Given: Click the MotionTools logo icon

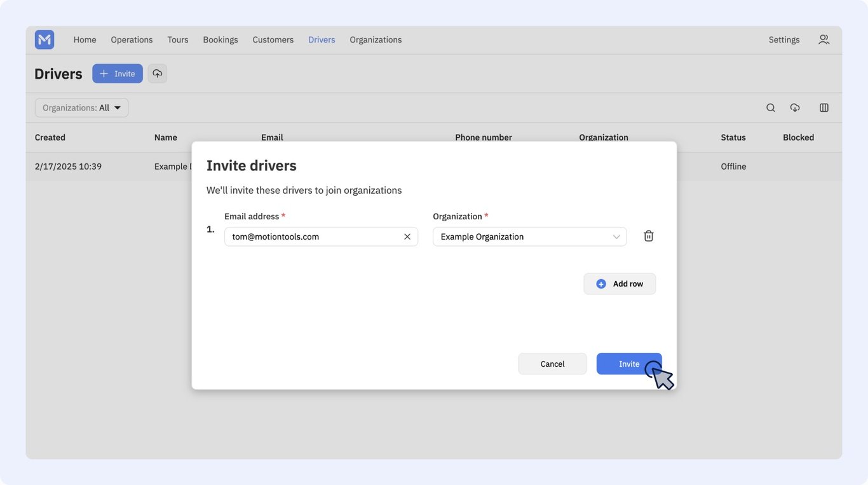Looking at the screenshot, I should tap(44, 39).
